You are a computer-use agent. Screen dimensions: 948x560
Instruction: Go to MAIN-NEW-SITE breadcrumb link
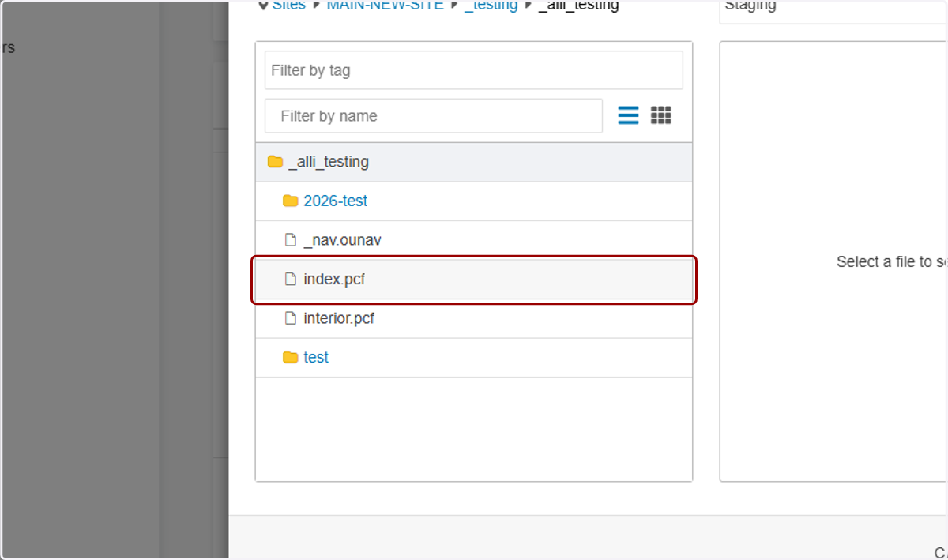coord(386,6)
